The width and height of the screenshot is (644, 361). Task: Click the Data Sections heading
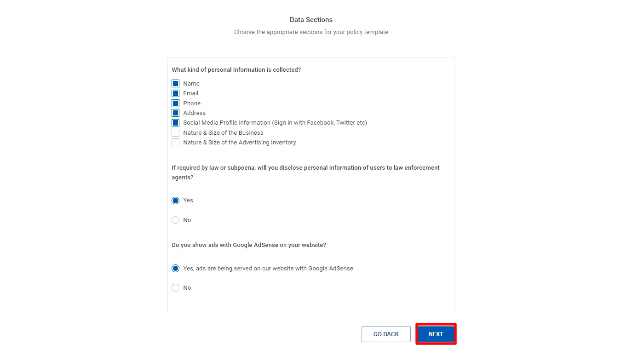click(311, 19)
